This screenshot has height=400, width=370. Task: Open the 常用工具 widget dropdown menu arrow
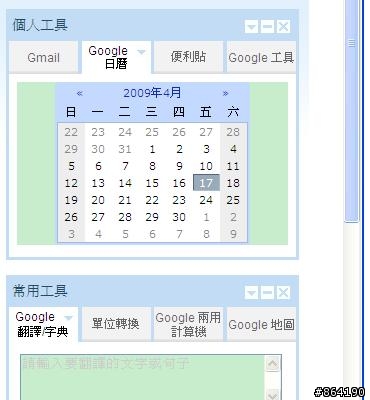tap(251, 293)
